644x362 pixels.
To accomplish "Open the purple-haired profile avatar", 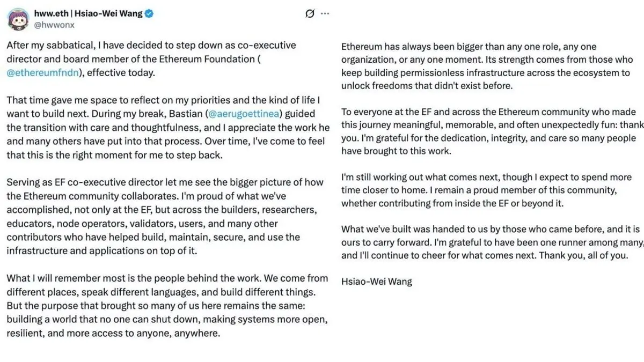I will point(18,19).
